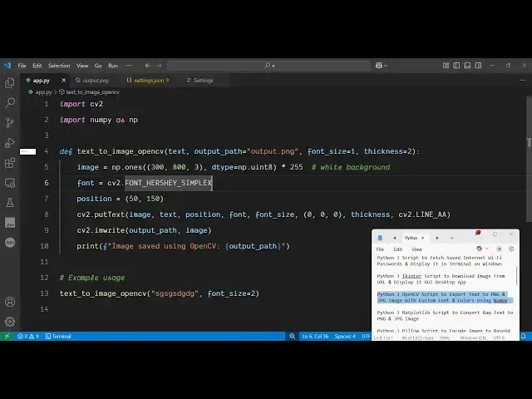Open the File menu in Notepad

tap(380, 249)
